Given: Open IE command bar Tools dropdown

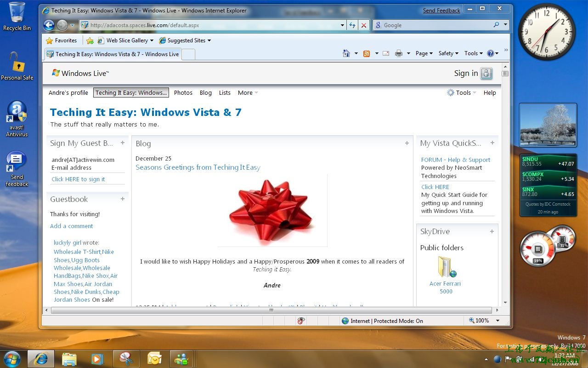Looking at the screenshot, I should [474, 53].
